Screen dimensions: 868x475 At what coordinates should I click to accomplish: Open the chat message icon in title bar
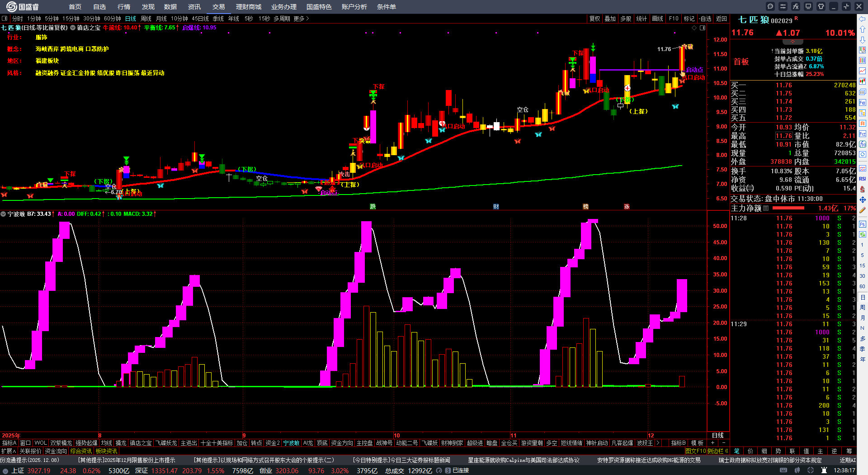click(770, 6)
